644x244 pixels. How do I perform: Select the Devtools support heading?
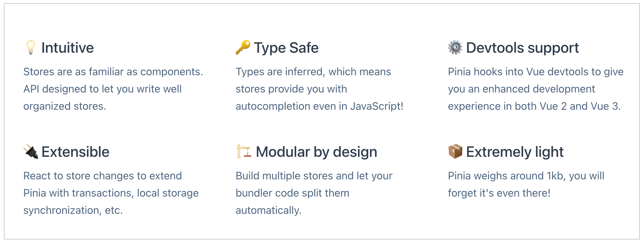[523, 48]
